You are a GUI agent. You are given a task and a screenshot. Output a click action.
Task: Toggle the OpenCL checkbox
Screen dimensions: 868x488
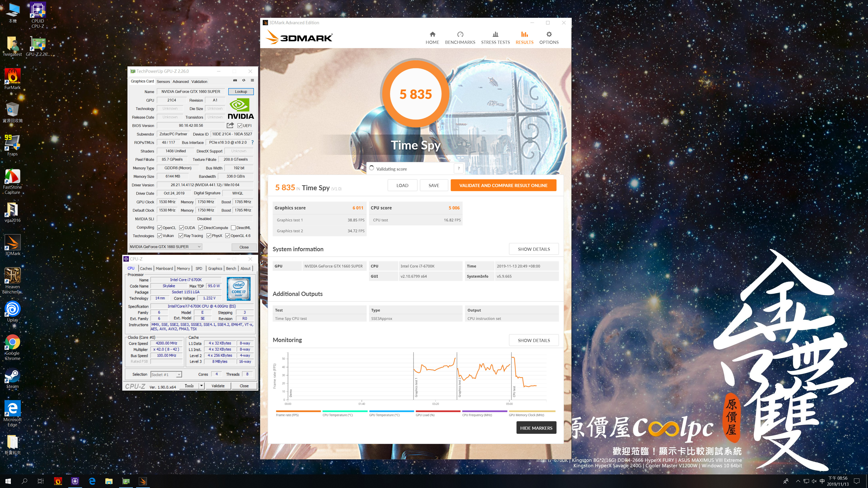click(160, 228)
